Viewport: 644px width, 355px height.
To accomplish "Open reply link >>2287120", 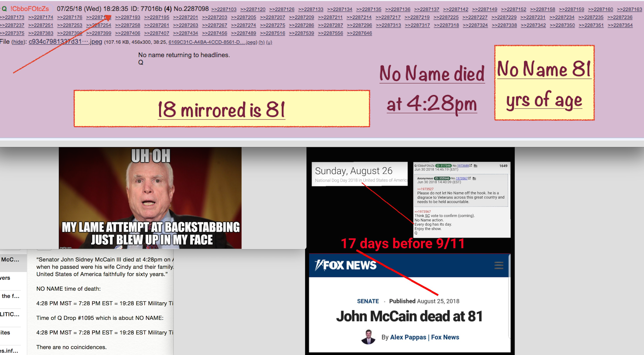I will [253, 9].
